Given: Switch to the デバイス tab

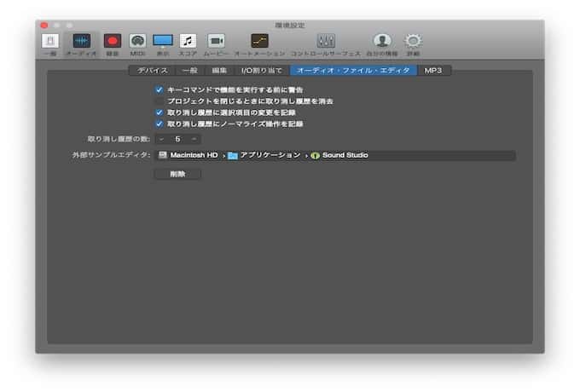Looking at the screenshot, I should point(152,70).
